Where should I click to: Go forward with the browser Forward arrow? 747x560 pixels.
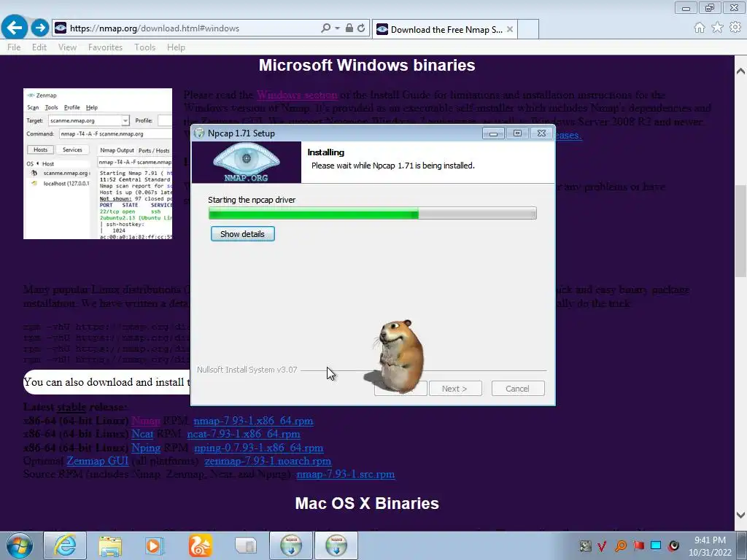[x=40, y=28]
